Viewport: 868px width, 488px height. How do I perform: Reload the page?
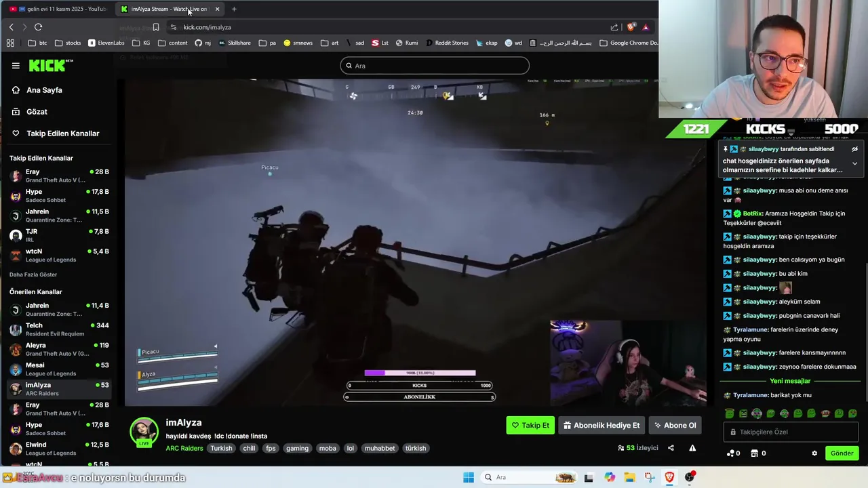coord(38,27)
